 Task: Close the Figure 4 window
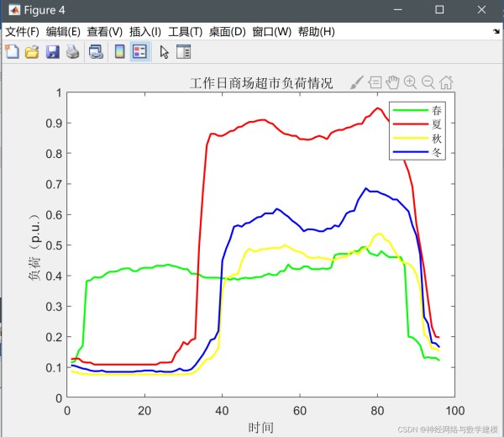(x=481, y=9)
